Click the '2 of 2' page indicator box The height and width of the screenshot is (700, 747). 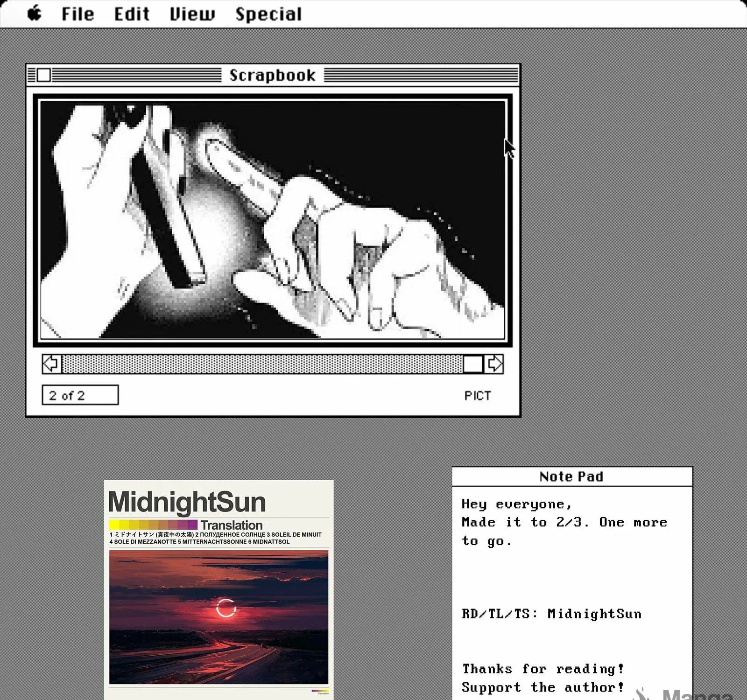(x=80, y=395)
